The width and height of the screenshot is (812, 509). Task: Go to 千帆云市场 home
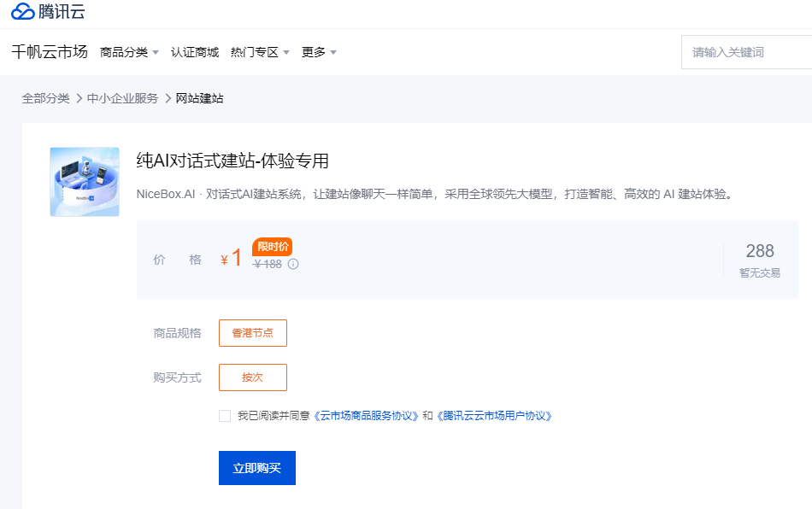50,52
